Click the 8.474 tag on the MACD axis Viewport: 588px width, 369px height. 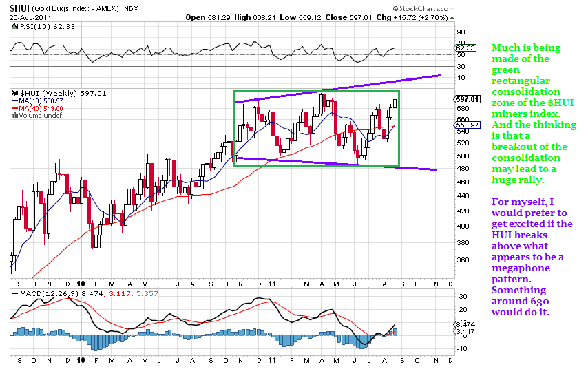(465, 325)
